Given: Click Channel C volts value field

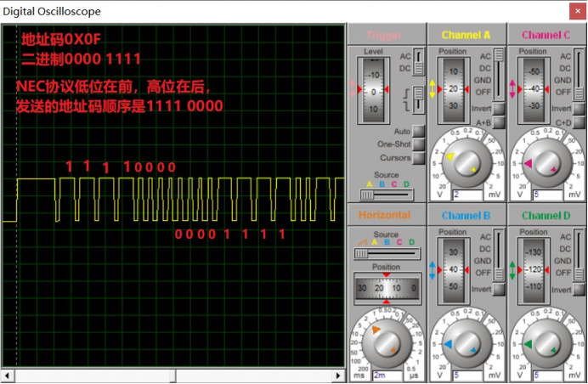Looking at the screenshot, I should pyautogui.click(x=547, y=195).
